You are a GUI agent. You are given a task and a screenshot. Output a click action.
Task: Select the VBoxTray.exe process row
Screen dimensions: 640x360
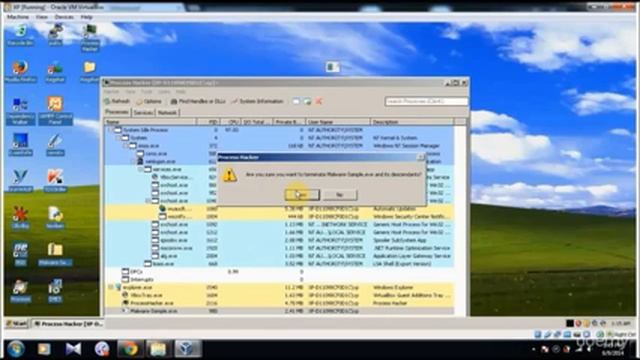point(279,295)
